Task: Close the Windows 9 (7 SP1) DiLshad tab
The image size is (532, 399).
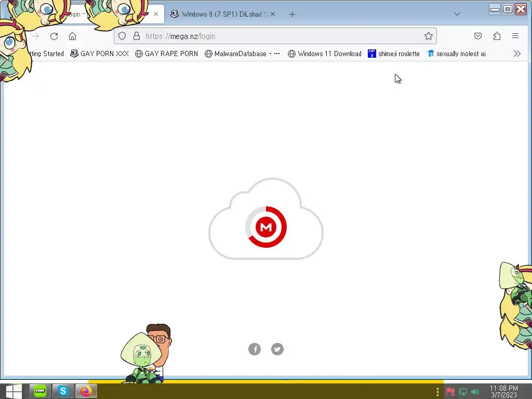Action: tap(273, 14)
